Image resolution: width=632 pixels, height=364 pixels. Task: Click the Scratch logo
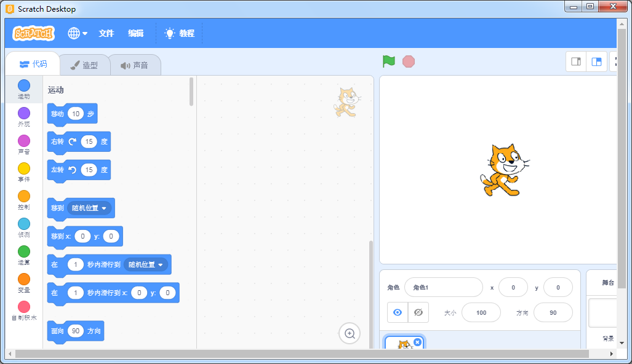coord(34,33)
